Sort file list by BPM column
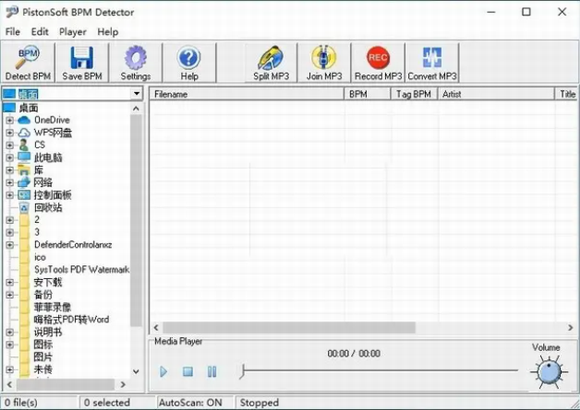Viewport: 580px width, 410px height. (367, 94)
